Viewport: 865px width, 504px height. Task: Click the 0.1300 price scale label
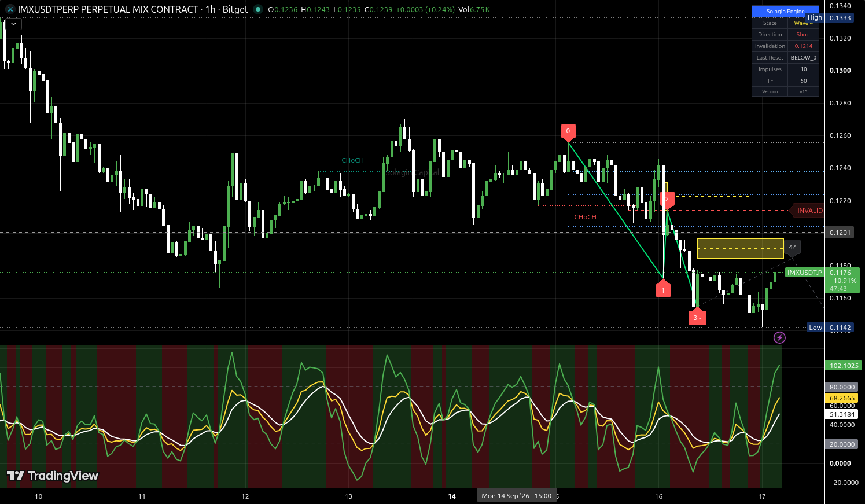pyautogui.click(x=840, y=71)
